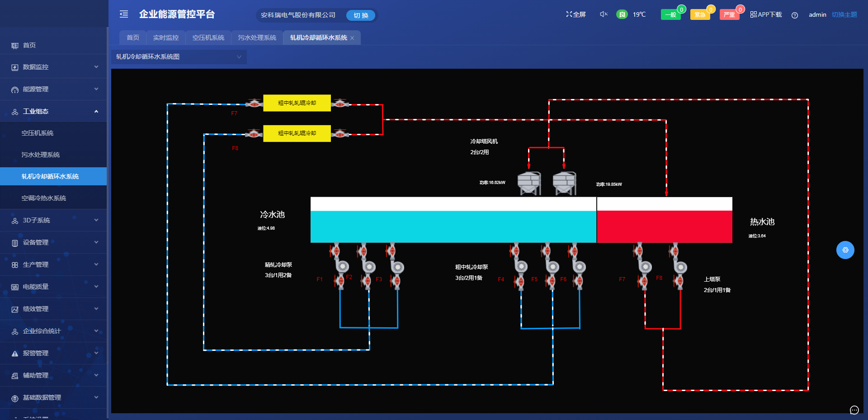Collapse the sidebar with the hamburger icon
Image resolution: width=868 pixels, height=420 pixels.
coord(124,14)
